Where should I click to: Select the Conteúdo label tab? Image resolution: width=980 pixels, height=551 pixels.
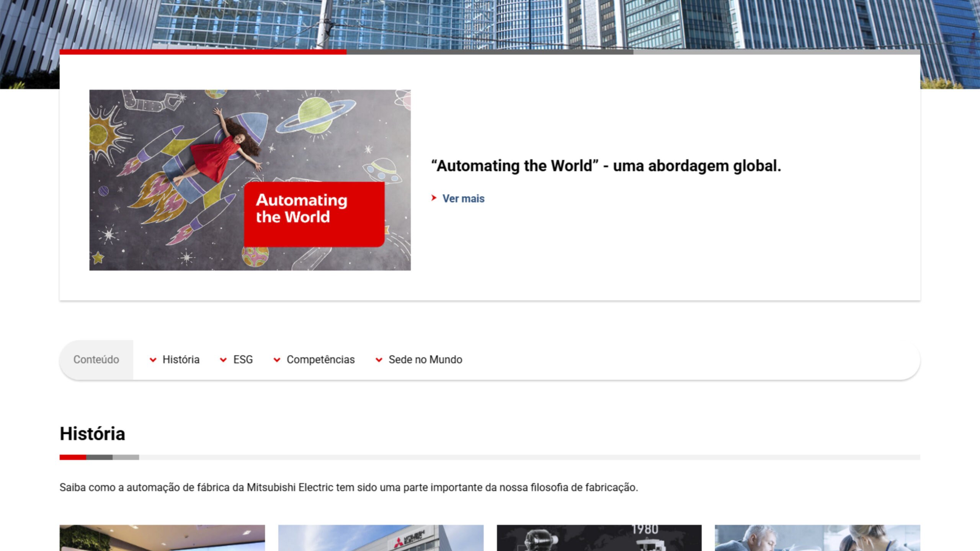96,360
